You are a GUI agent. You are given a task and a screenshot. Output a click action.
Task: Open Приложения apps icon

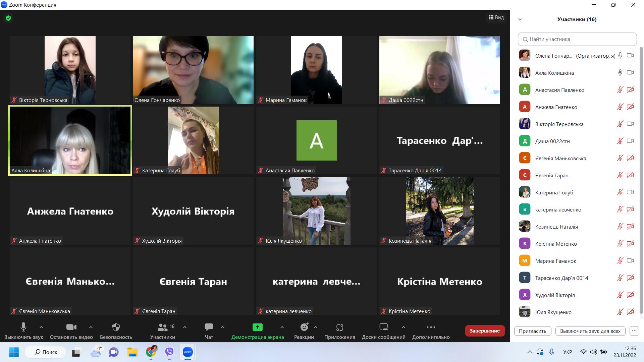(339, 327)
